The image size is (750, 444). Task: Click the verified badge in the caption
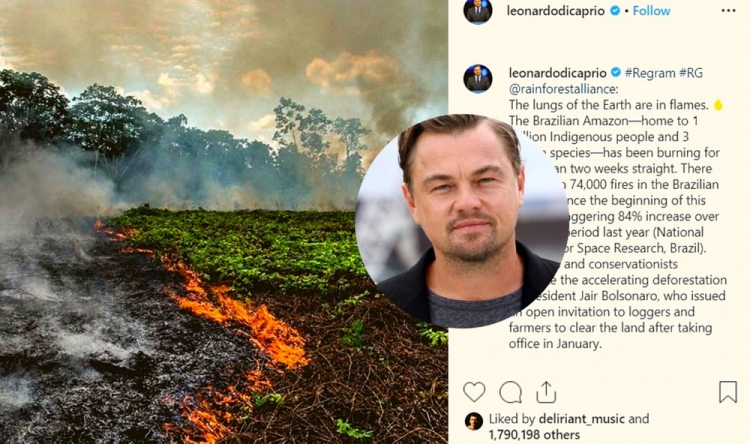[616, 72]
